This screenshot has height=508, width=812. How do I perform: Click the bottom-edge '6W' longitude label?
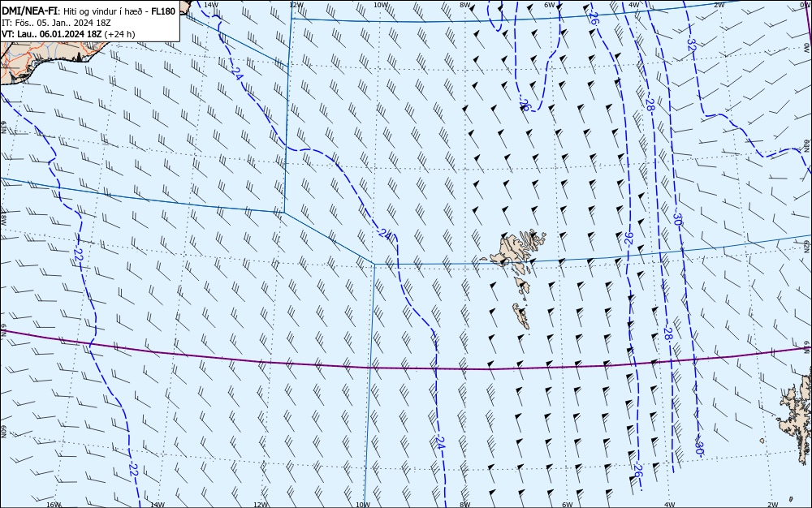(x=567, y=505)
